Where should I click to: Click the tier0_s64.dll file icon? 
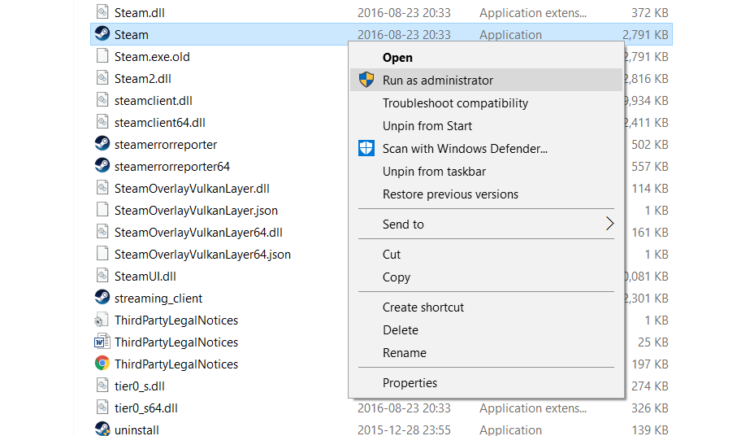pyautogui.click(x=102, y=408)
